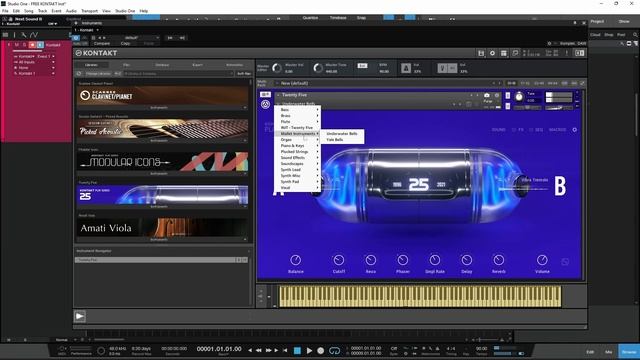This screenshot has height=360, width=640.
Task: Select Yale Bells preset
Action: (x=342, y=140)
